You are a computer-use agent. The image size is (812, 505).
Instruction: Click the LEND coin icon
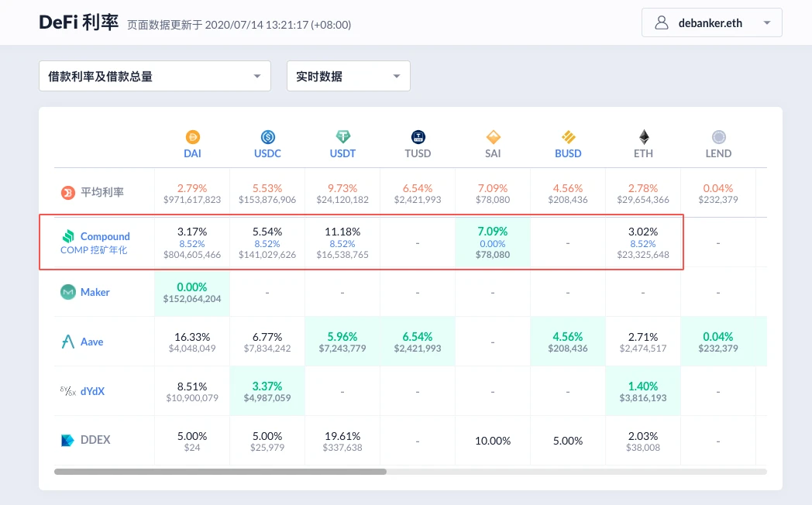click(718, 137)
